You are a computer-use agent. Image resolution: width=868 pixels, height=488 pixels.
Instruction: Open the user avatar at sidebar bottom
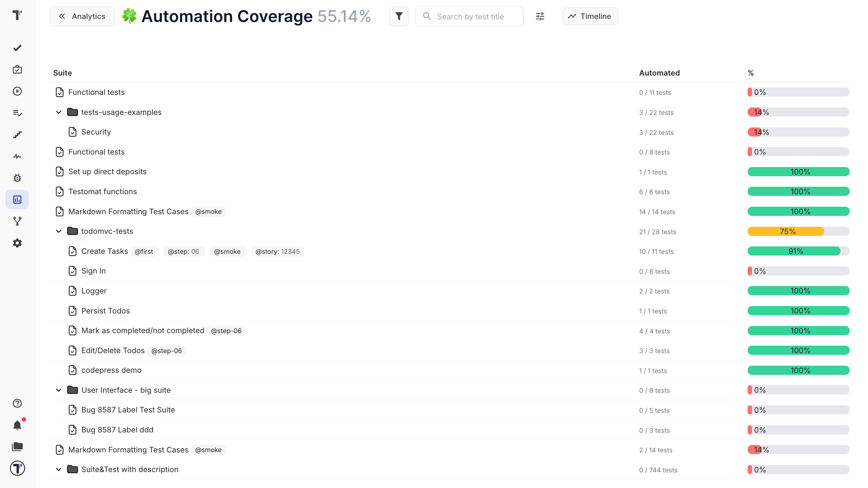pos(17,468)
